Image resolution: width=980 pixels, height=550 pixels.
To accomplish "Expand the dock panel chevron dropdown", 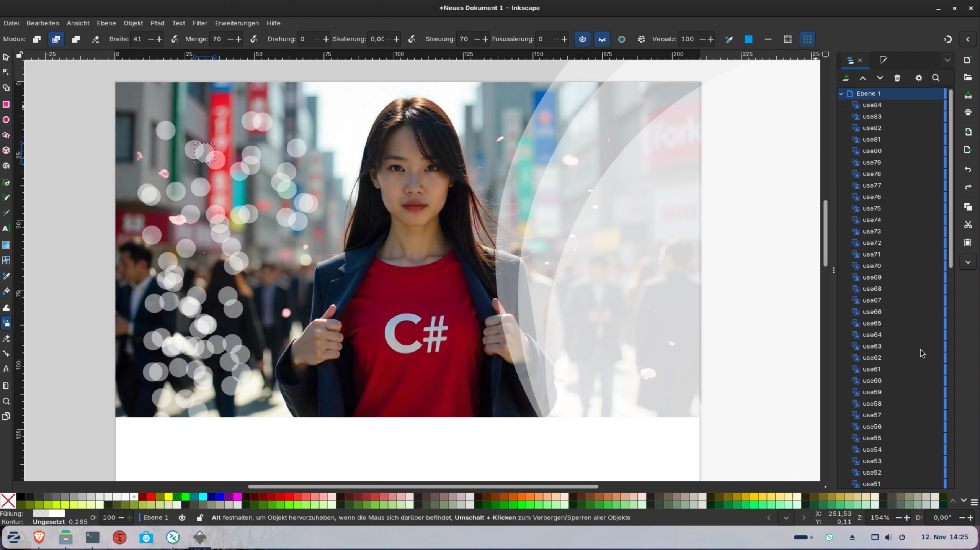I will click(x=947, y=60).
